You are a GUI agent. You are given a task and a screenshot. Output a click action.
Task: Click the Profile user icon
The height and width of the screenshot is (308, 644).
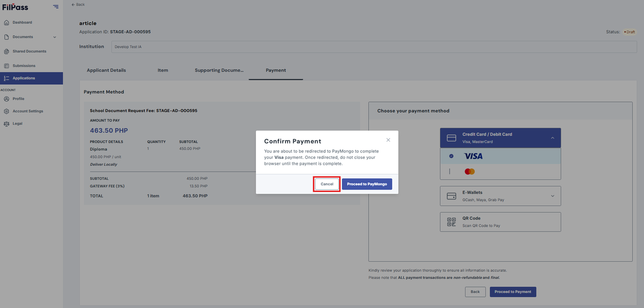pyautogui.click(x=6, y=99)
